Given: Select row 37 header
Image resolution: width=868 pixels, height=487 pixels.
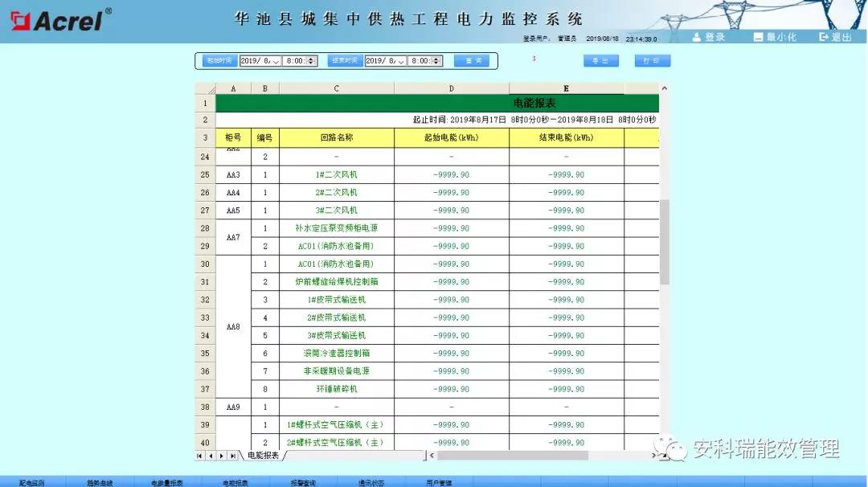Looking at the screenshot, I should 206,389.
